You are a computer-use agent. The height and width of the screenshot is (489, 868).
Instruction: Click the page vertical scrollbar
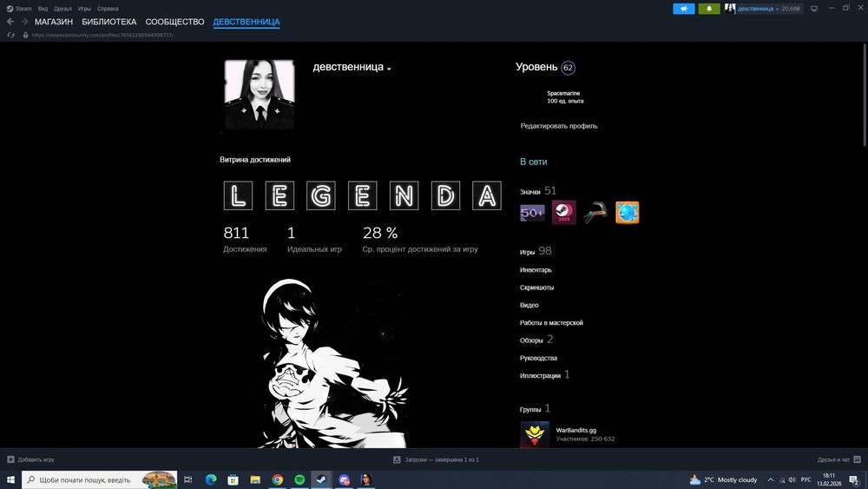pos(865,94)
